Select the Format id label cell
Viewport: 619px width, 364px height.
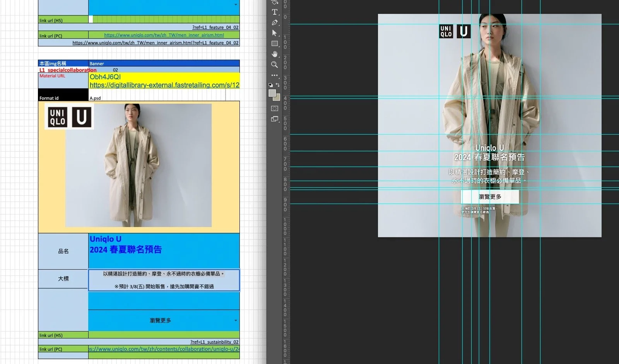point(63,95)
